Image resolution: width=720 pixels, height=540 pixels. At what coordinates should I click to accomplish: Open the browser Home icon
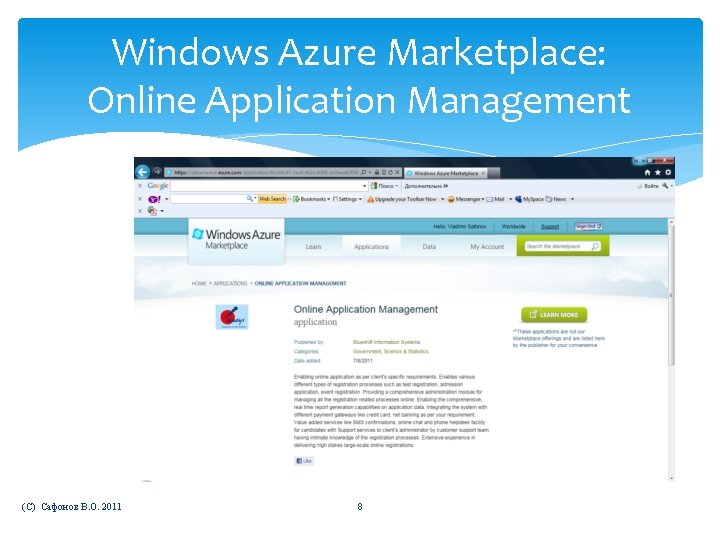pyautogui.click(x=647, y=173)
